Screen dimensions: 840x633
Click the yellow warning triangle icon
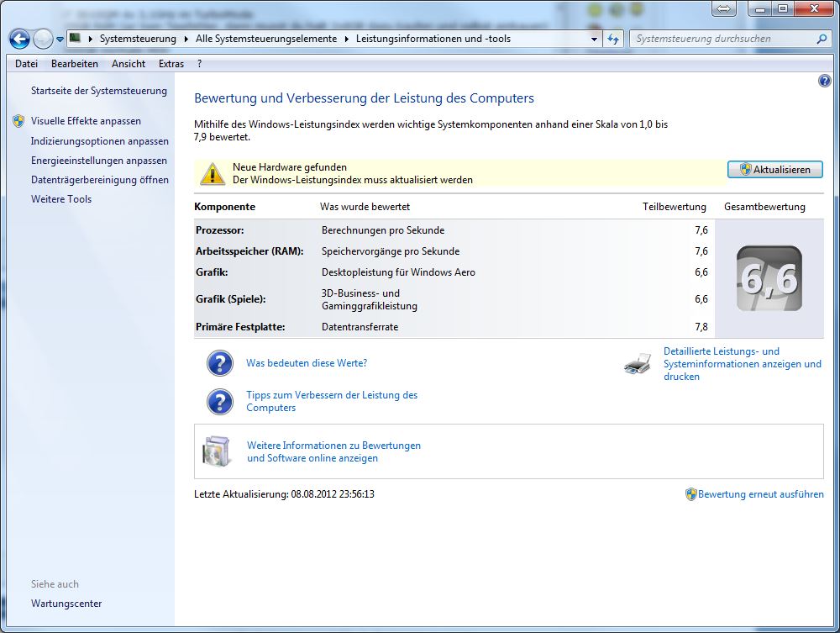[x=213, y=174]
